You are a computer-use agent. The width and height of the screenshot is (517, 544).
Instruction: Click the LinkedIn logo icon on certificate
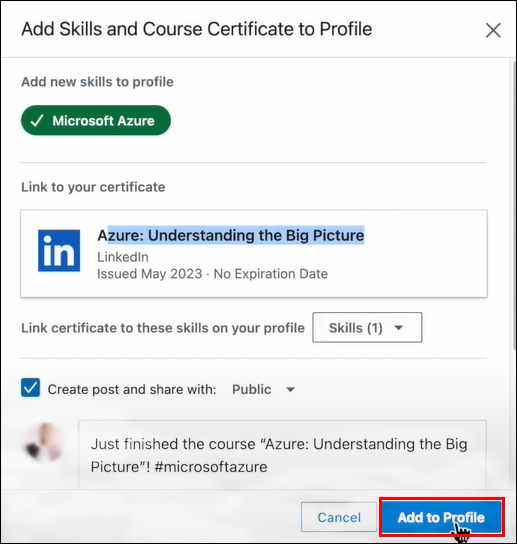click(59, 250)
